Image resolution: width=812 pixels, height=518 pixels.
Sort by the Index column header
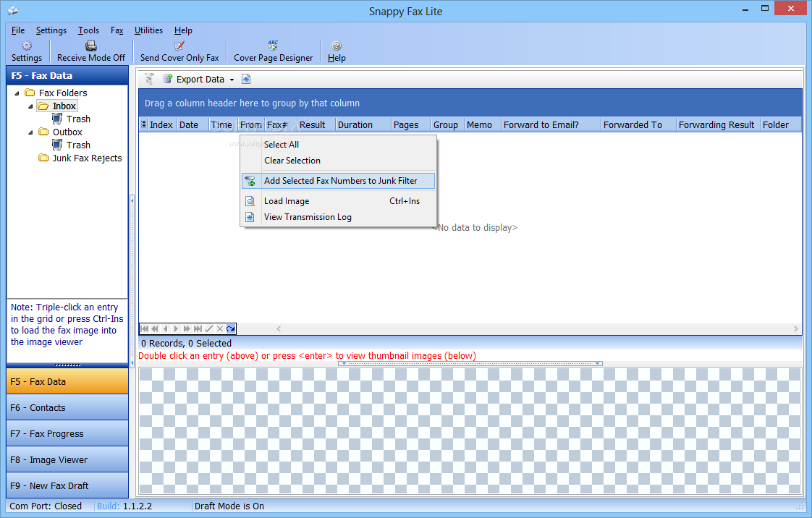(161, 124)
